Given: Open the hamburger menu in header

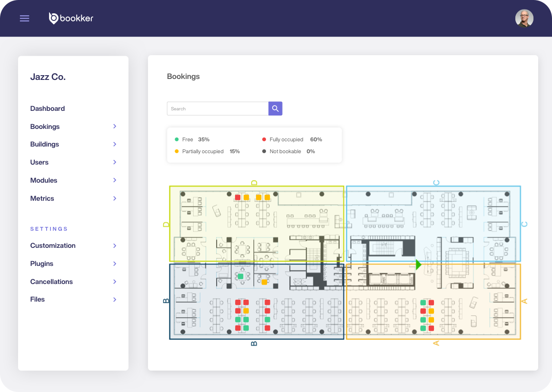Looking at the screenshot, I should tap(24, 19).
